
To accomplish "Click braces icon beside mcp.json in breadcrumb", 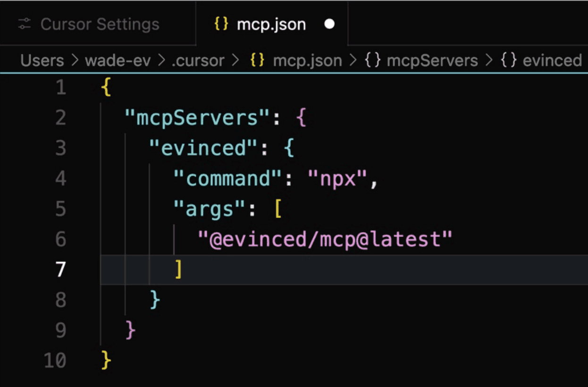I will pos(257,60).
